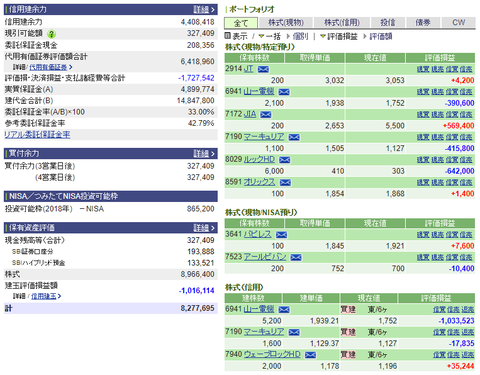This screenshot has width=480, height=375.
Task: Click the envelope icon beside ルックHD
Action: coord(285,160)
